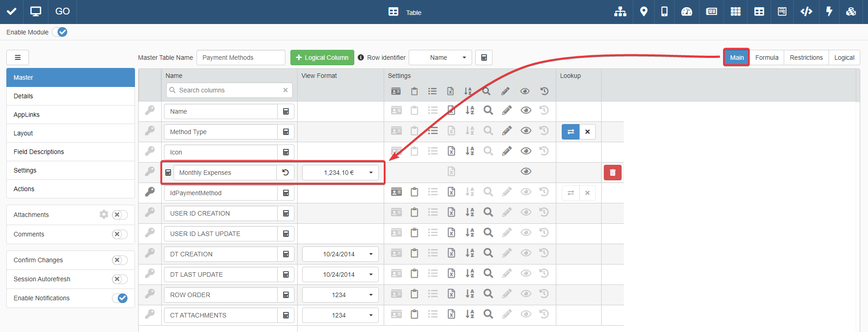Click the hamburger menu button
Viewport: 868px width, 332px height.
(18, 58)
